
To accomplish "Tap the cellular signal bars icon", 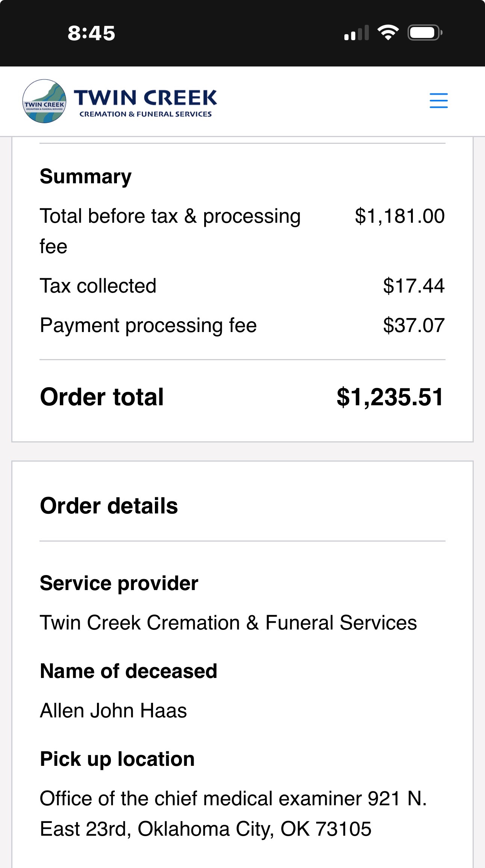I will (x=356, y=33).
